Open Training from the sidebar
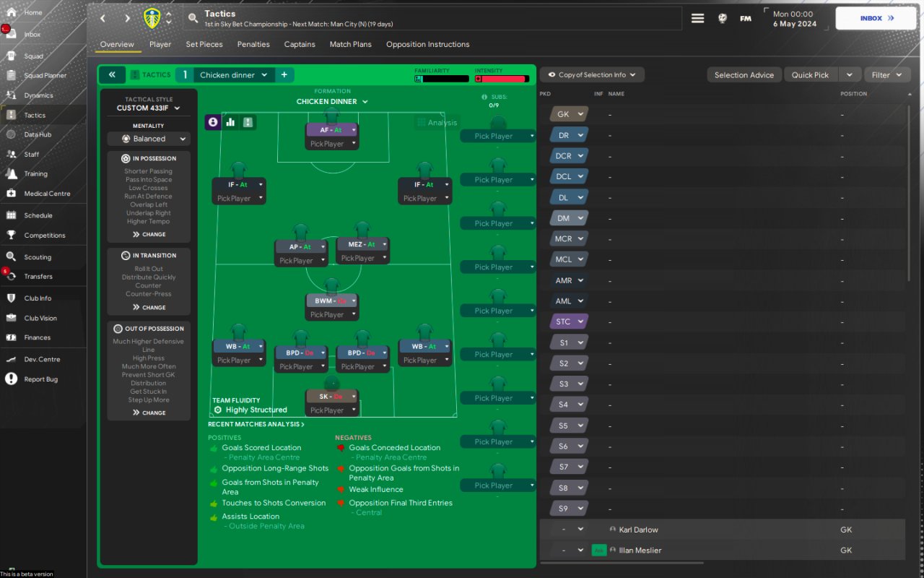Viewport: 924px width, 578px height. pyautogui.click(x=35, y=173)
